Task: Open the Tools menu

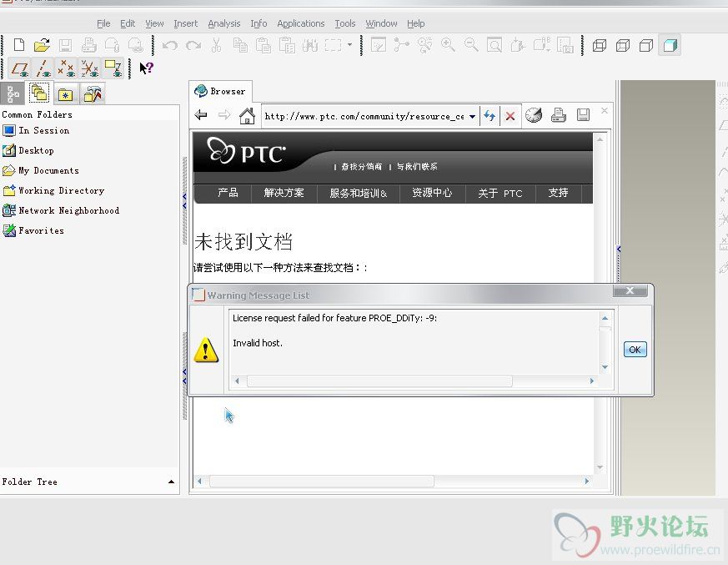Action: pyautogui.click(x=345, y=23)
